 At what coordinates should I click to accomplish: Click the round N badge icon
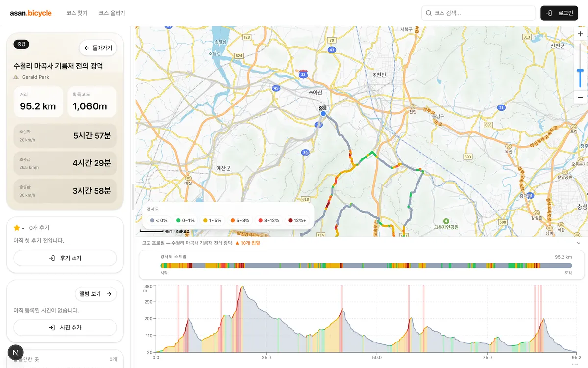(16, 353)
